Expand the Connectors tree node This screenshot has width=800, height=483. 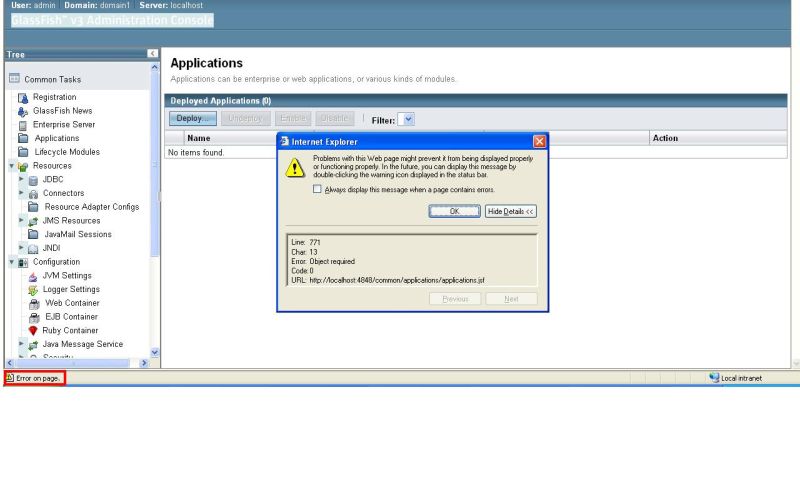pyautogui.click(x=21, y=193)
